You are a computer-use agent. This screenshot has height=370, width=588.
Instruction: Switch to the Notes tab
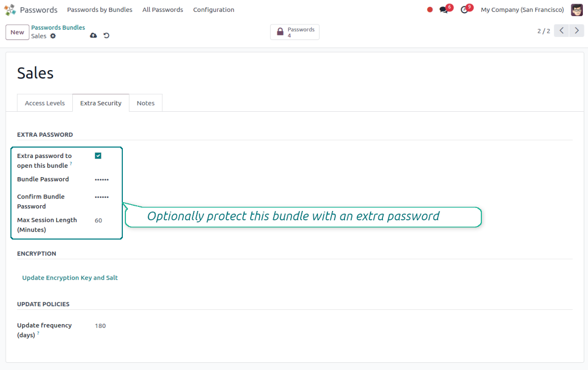click(146, 103)
